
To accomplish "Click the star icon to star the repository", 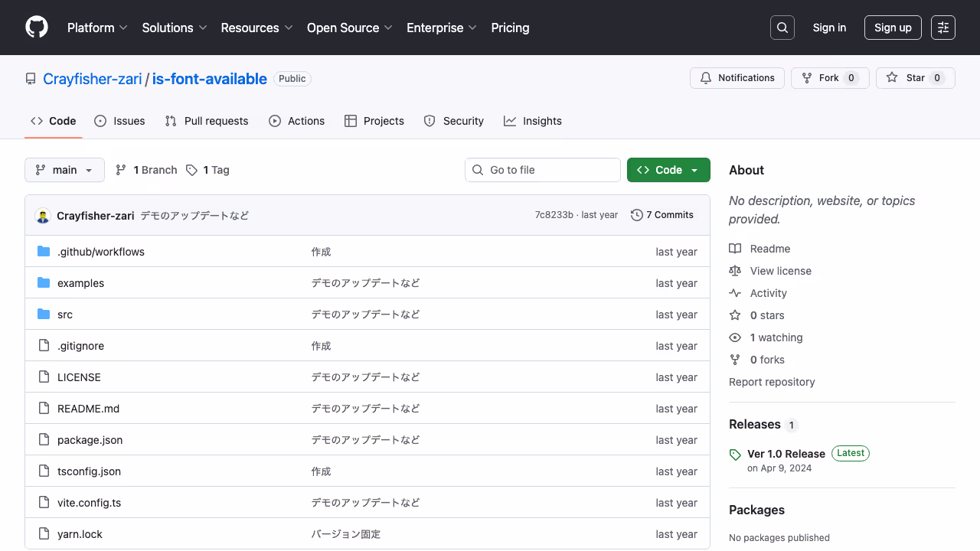I will (x=892, y=77).
